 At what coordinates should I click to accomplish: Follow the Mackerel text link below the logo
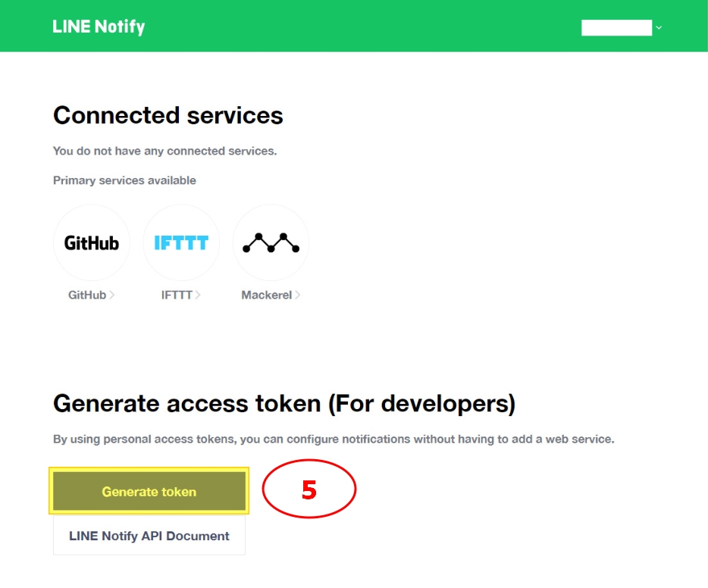[x=266, y=295]
